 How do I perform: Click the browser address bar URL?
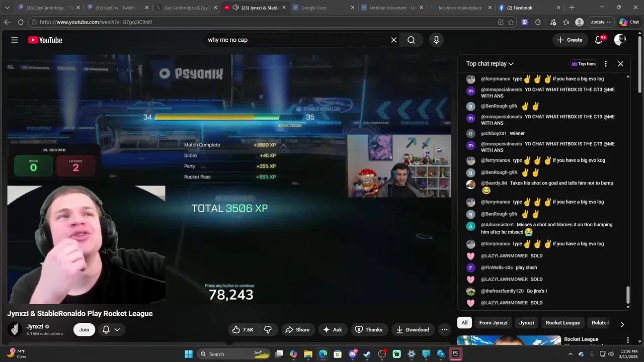tap(96, 22)
